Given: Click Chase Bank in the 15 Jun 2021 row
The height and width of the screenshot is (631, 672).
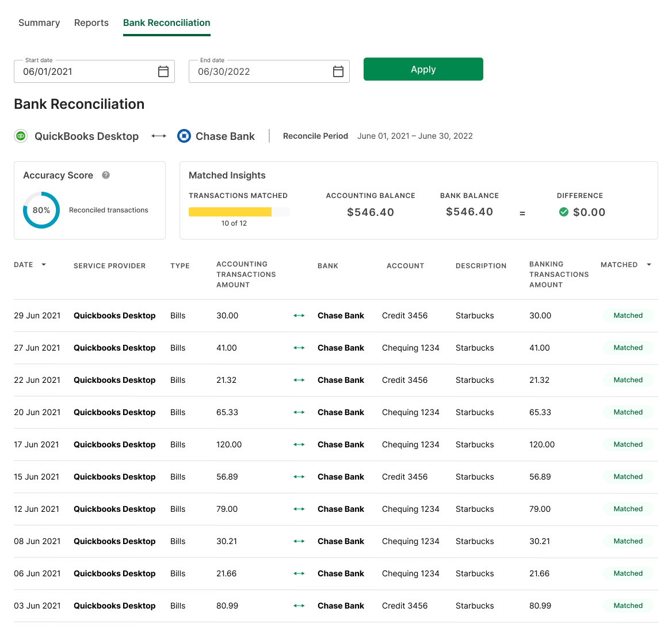Looking at the screenshot, I should click(x=341, y=477).
